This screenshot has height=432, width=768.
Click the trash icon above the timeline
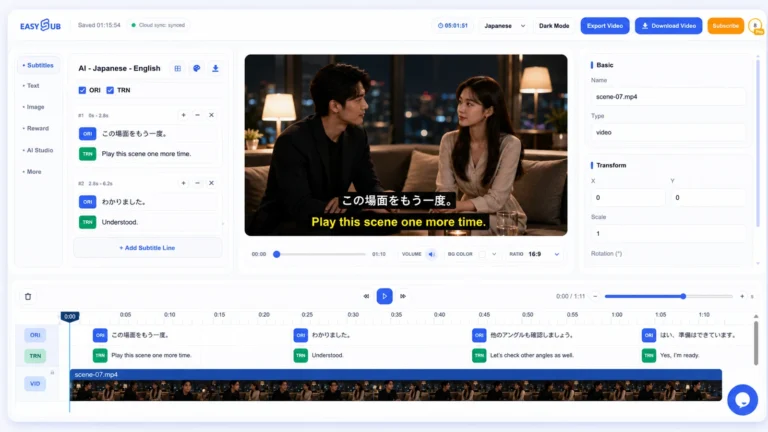(28, 296)
